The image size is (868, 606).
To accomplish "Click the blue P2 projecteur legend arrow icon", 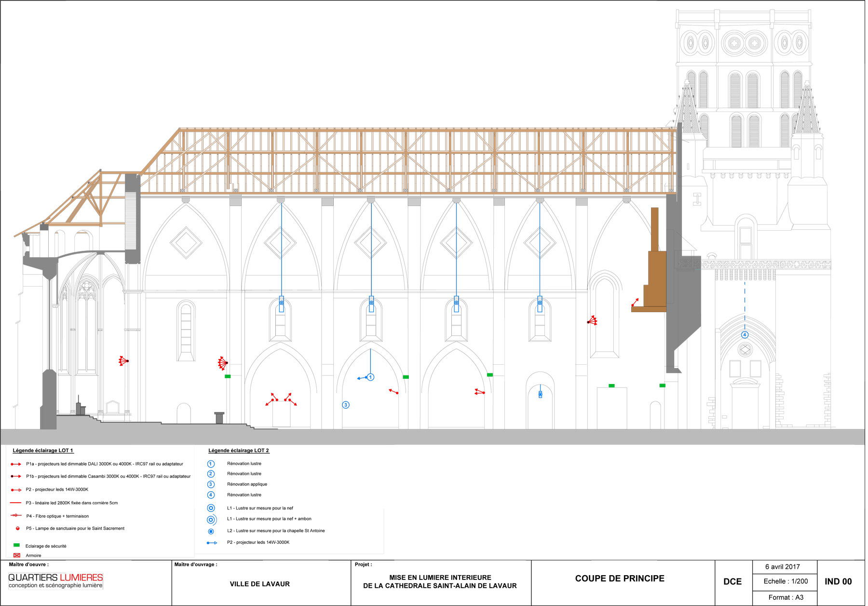I will coord(212,543).
